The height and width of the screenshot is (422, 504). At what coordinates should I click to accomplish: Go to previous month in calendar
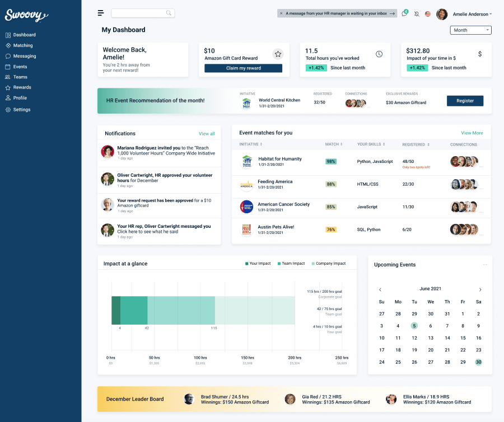[x=380, y=290]
